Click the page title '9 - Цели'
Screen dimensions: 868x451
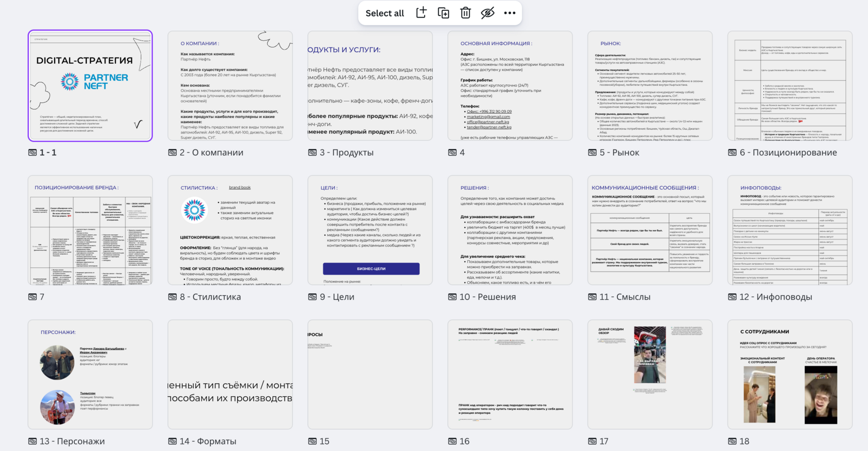tap(337, 297)
